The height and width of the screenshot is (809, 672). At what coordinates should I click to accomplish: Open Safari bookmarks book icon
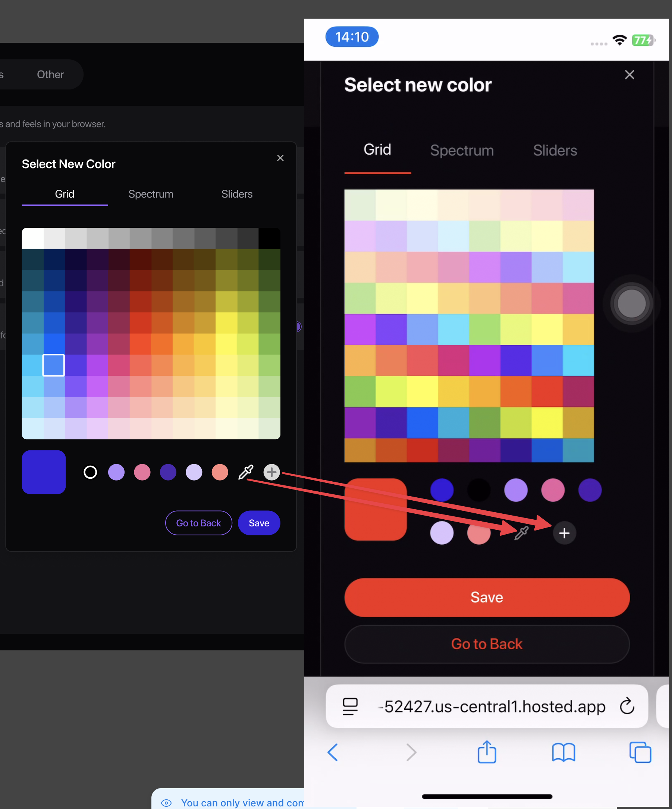click(x=563, y=752)
